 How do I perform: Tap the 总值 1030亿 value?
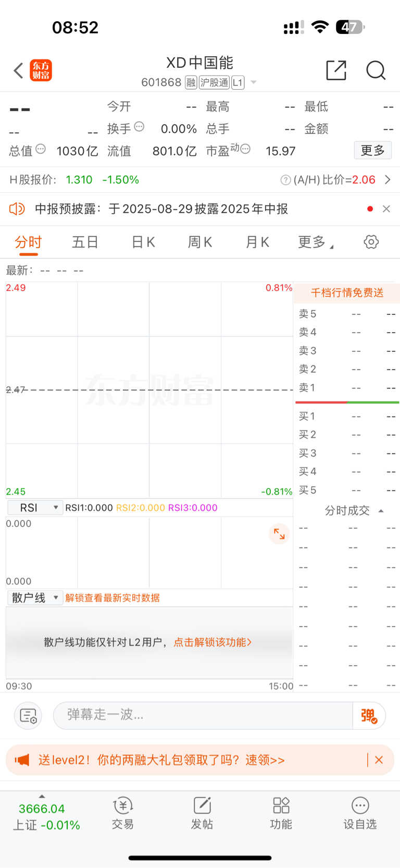(77, 151)
